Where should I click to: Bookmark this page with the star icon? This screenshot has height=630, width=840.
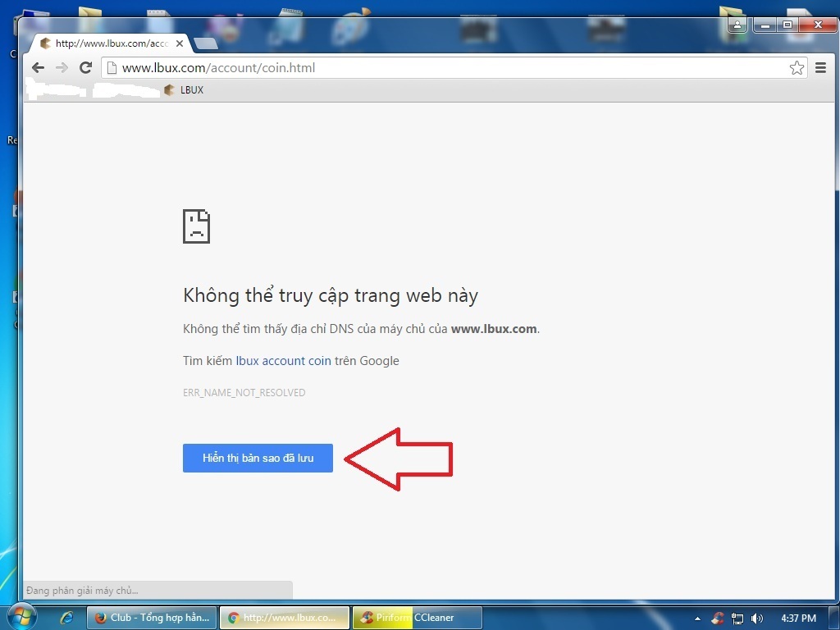[797, 67]
